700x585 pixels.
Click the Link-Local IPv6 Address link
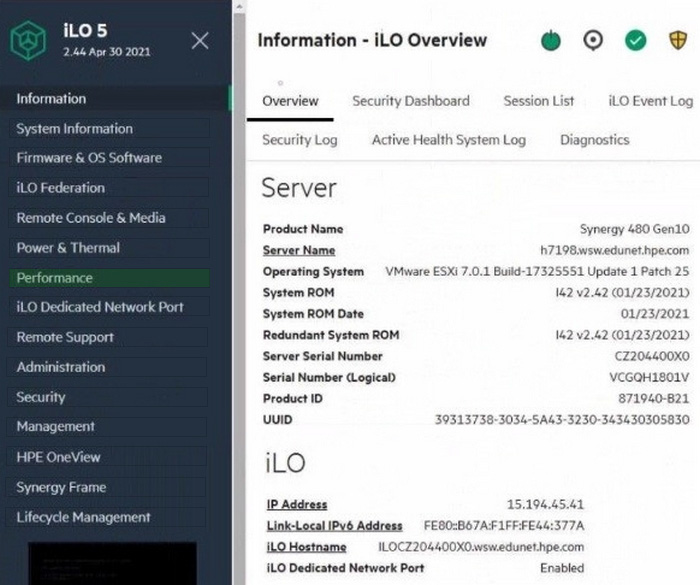click(x=334, y=526)
